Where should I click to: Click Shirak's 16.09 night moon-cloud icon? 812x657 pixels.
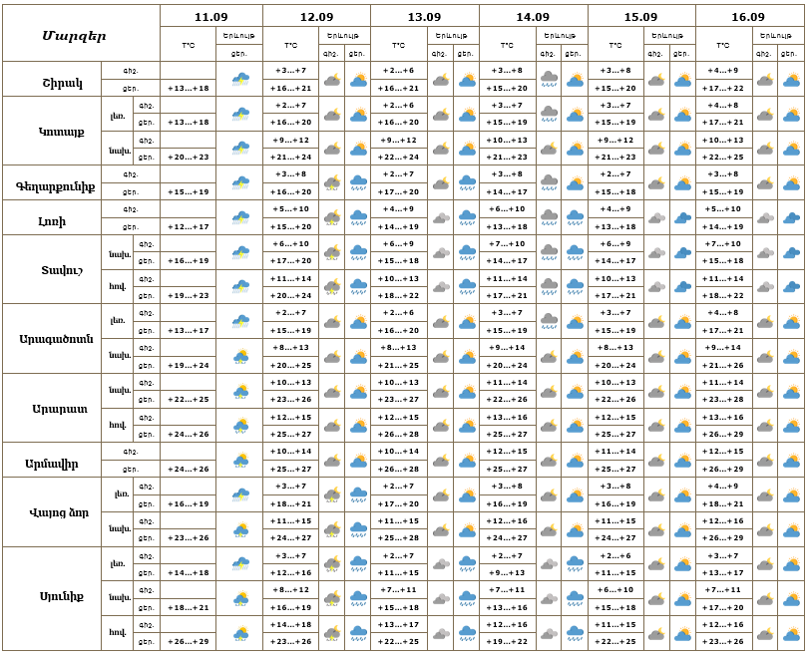click(765, 79)
